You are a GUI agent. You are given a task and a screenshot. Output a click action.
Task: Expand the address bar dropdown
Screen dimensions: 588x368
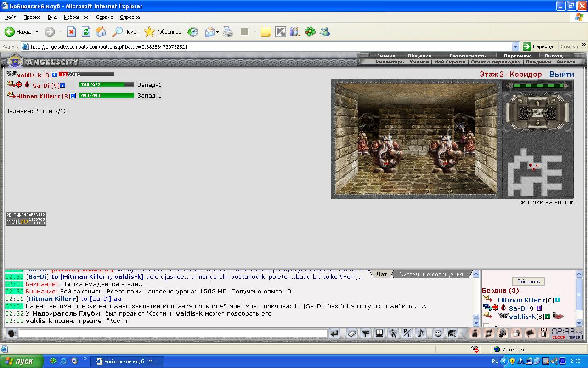click(515, 46)
